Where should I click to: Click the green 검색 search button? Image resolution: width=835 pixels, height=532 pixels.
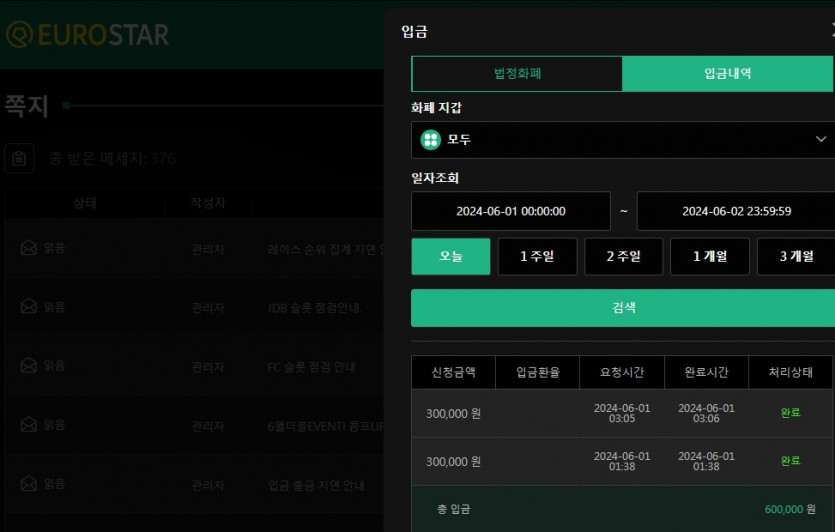(x=623, y=308)
